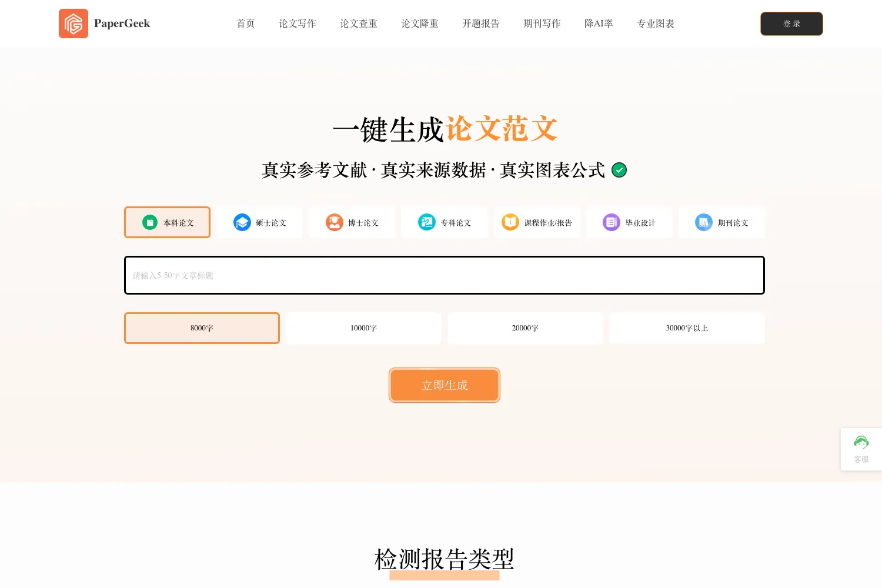This screenshot has height=588, width=882.
Task: Click the PaperGeek brand name
Action: coord(122,24)
